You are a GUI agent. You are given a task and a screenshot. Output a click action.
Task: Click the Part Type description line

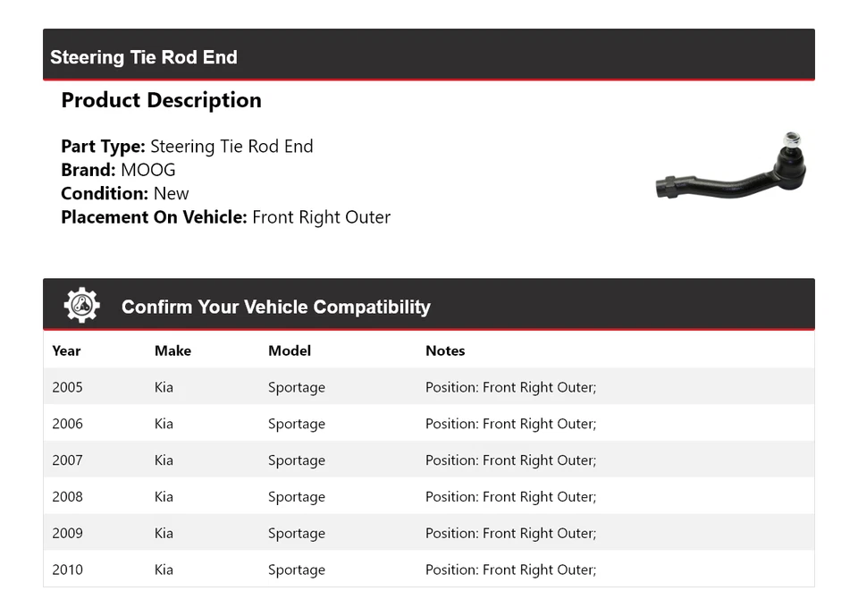(x=187, y=147)
